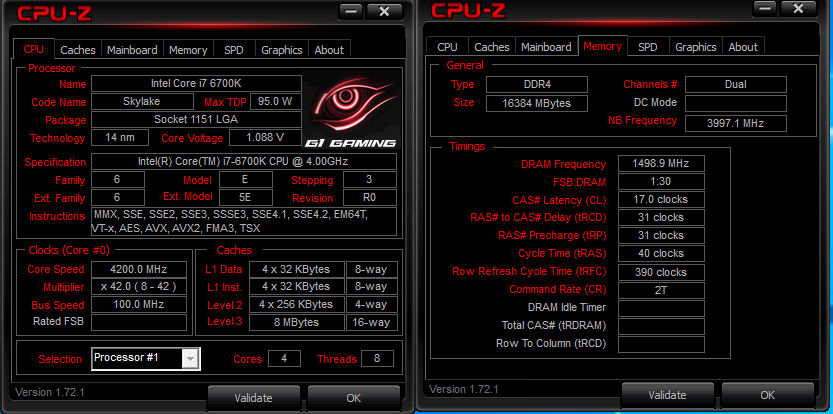Expand the Processor #1 selection dropdown
833x414 pixels.
point(190,359)
